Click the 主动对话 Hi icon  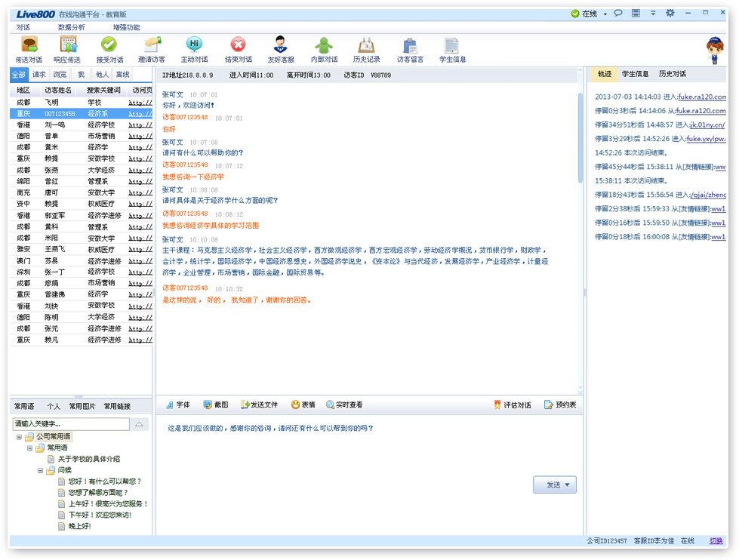194,45
